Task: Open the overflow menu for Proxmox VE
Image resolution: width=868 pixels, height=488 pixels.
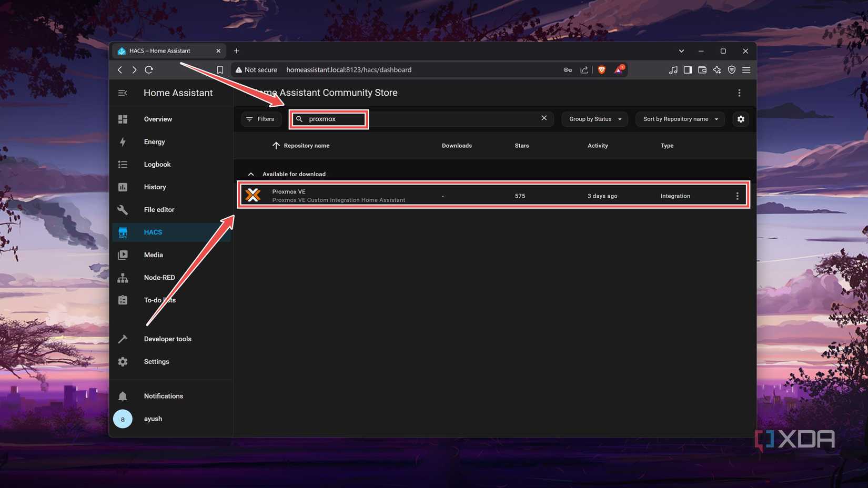Action: pos(736,195)
